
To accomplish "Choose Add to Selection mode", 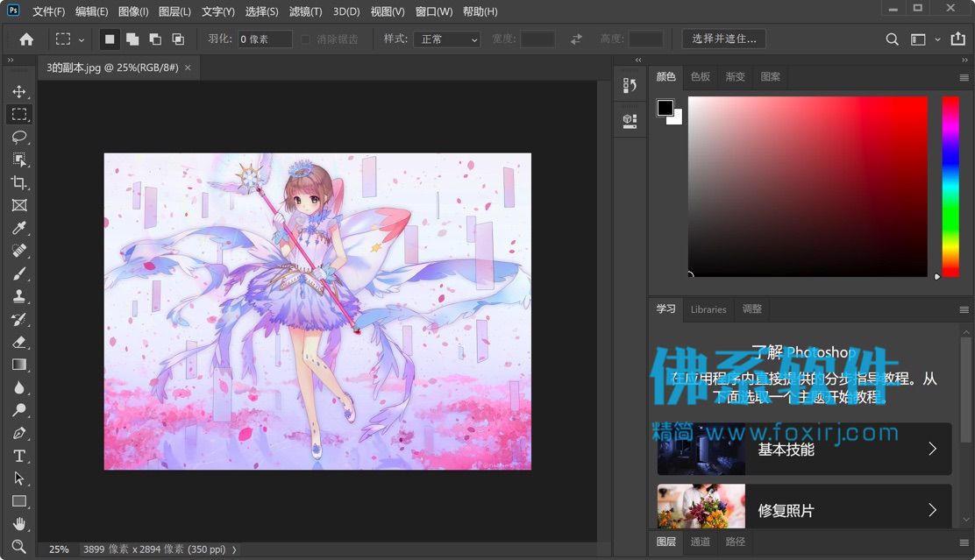I will coord(132,39).
